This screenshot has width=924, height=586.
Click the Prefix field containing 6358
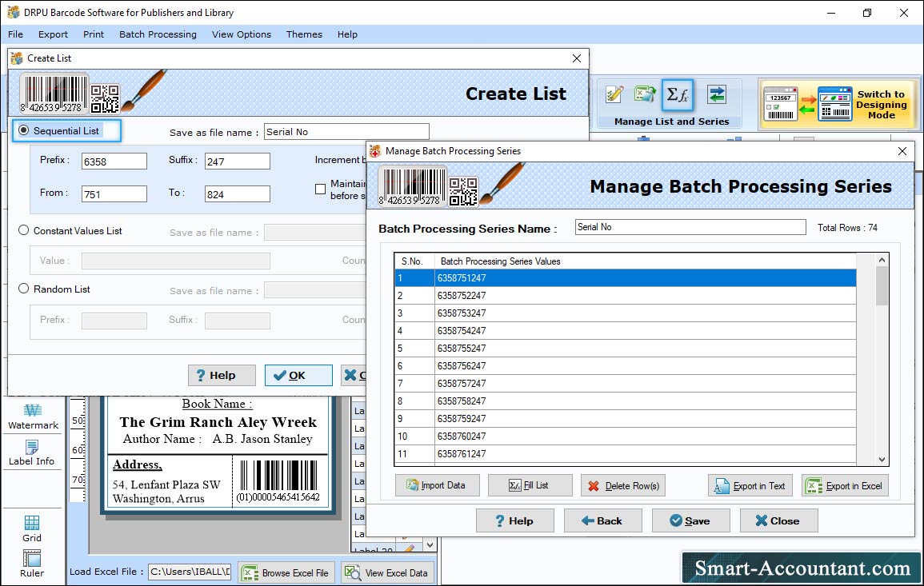pos(114,161)
